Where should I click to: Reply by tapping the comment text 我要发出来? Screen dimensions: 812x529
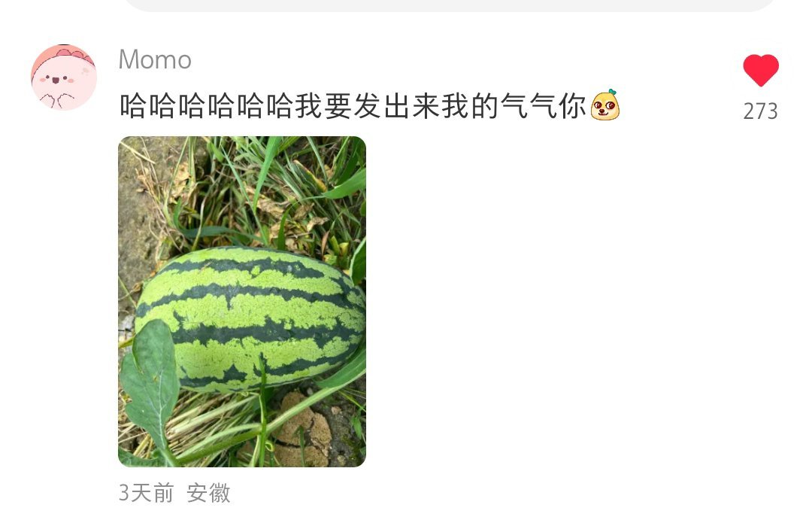(368, 105)
